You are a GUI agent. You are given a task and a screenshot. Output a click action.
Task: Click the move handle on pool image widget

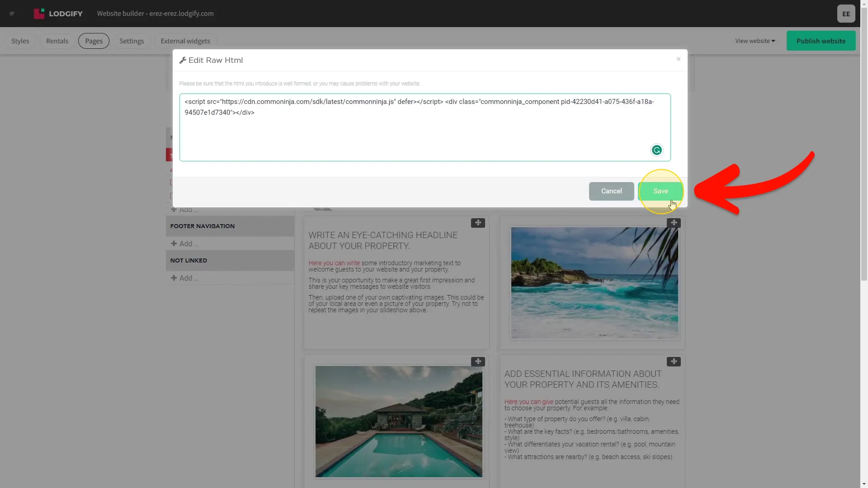tap(478, 361)
